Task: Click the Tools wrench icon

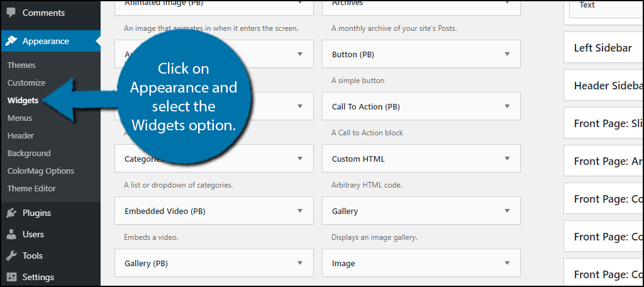Action: [x=11, y=256]
